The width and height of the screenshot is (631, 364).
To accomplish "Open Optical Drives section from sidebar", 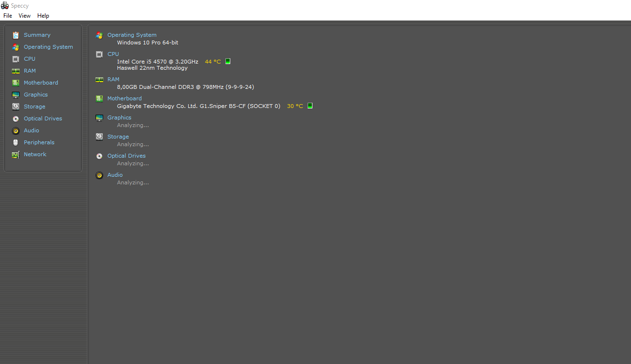I will [43, 118].
